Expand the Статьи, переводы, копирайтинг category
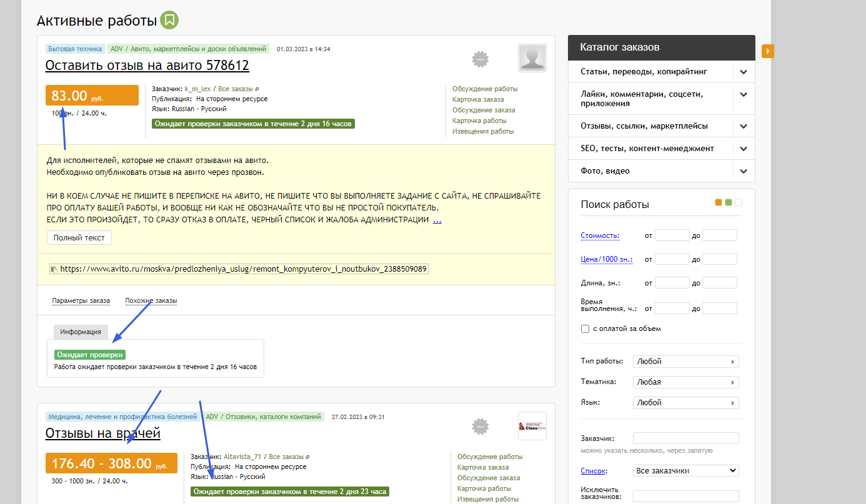Viewport: 866px width, 504px height. click(743, 72)
